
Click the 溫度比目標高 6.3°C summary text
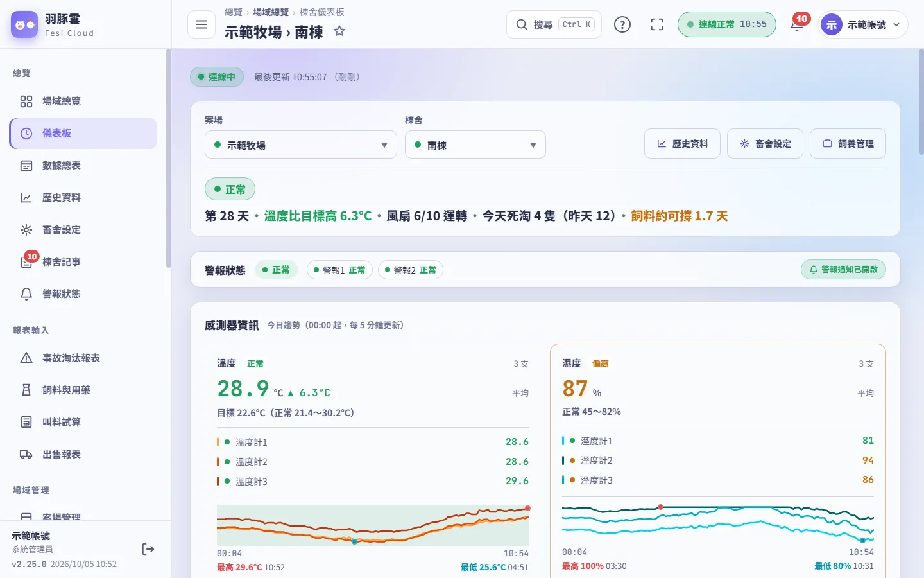tap(318, 216)
